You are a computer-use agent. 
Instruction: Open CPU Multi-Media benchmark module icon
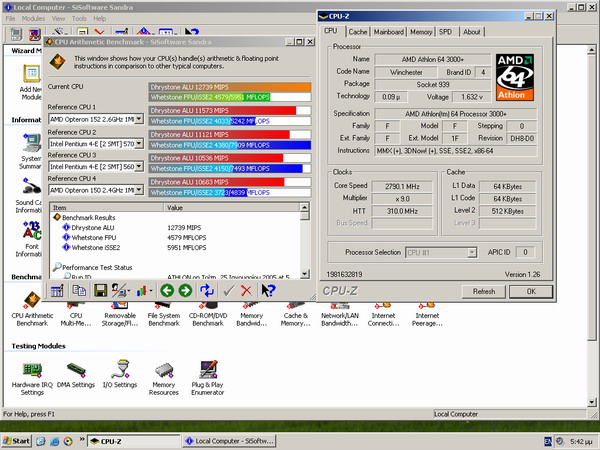[76, 315]
